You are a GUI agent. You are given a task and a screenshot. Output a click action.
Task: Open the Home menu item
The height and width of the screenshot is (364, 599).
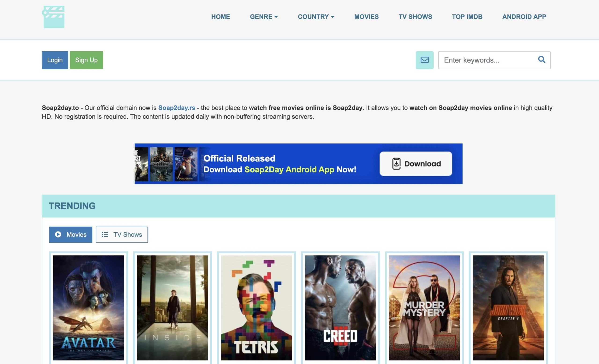click(x=220, y=17)
